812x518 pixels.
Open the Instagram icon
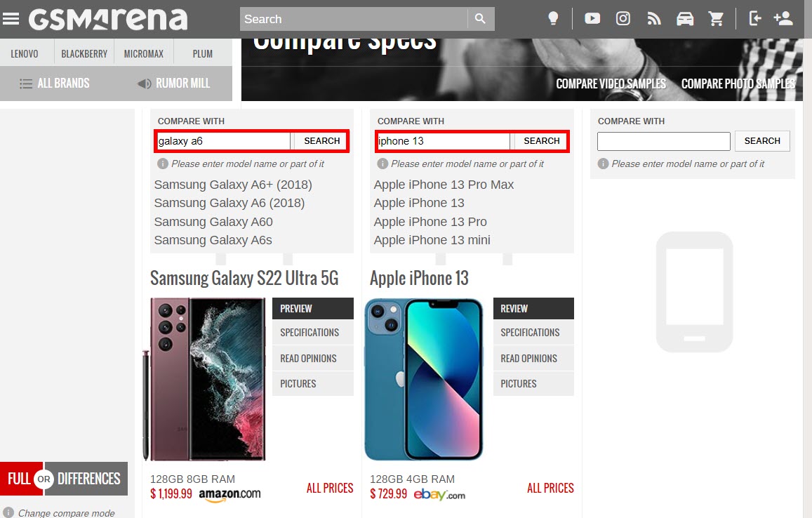click(x=623, y=19)
